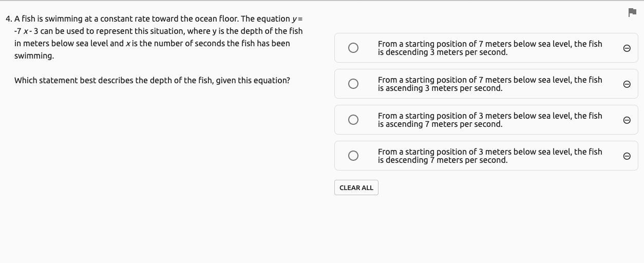Pick radio button for 'ascending 7 meters per second'

[353, 120]
